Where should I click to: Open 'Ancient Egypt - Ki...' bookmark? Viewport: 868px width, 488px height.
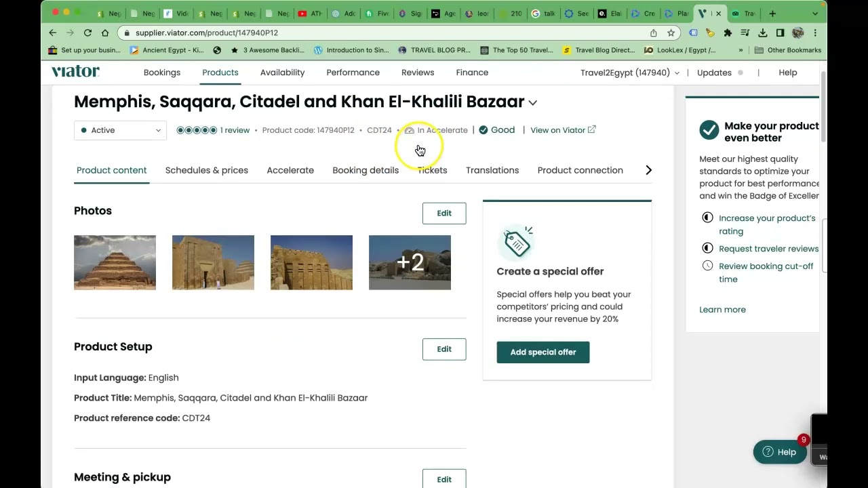point(167,50)
